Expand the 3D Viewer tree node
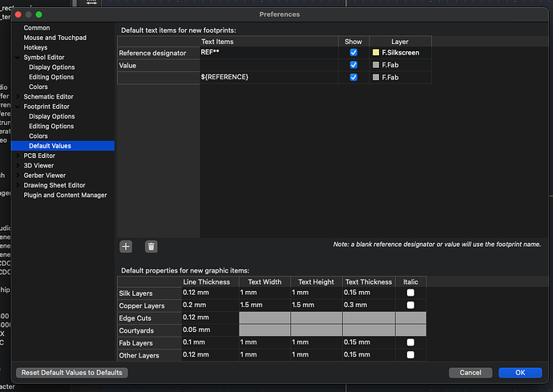This screenshot has width=553, height=392. [18, 165]
